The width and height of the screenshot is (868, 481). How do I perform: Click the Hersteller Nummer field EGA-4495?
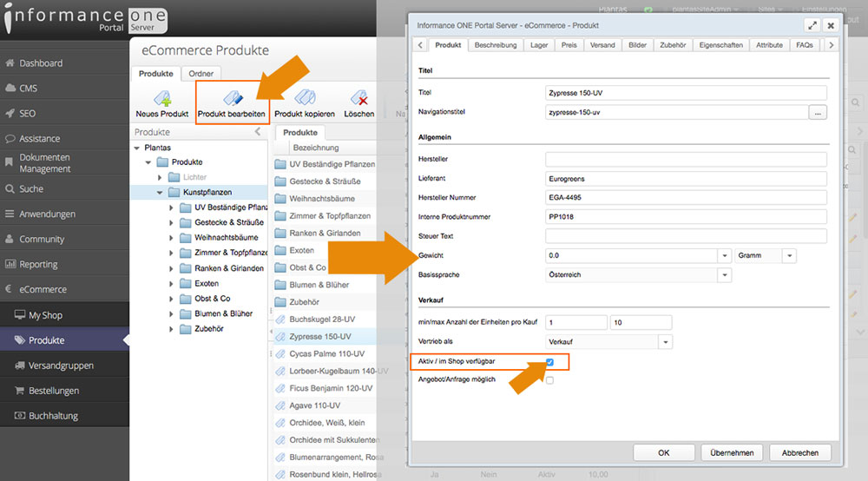(686, 198)
